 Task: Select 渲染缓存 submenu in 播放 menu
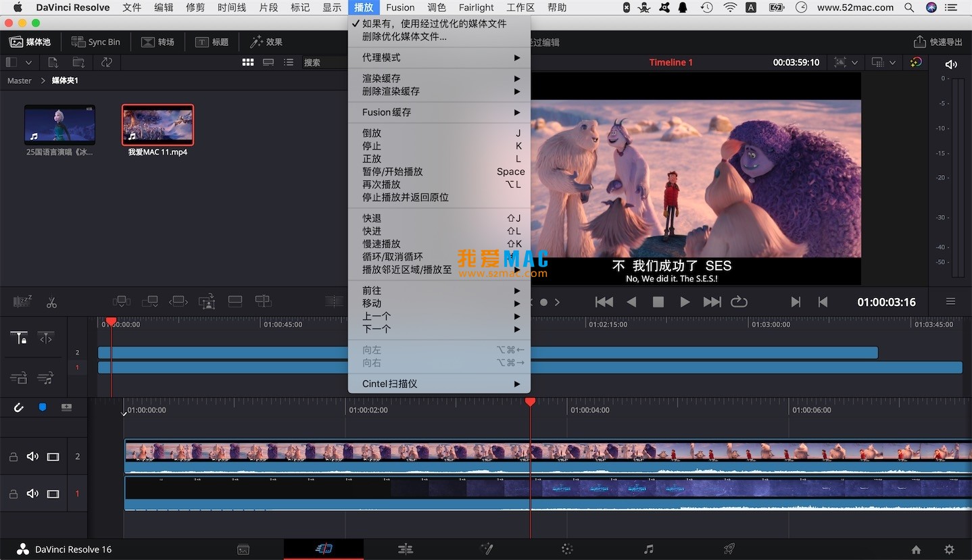(439, 78)
